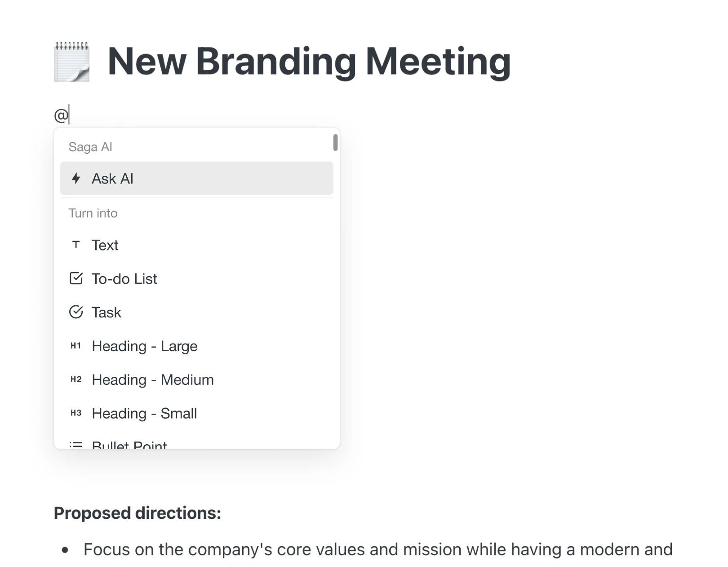The height and width of the screenshot is (567, 728).
Task: Click the H2 heading icon
Action: [76, 379]
